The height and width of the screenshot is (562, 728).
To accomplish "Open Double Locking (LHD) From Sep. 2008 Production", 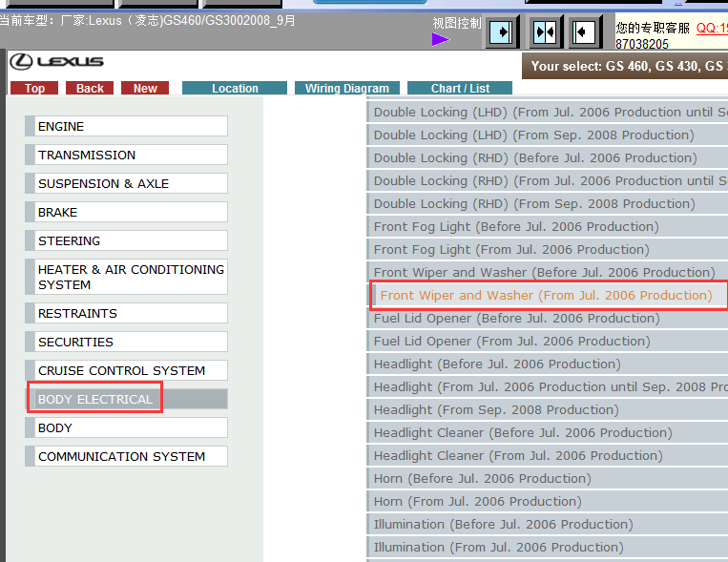I will 548,135.
